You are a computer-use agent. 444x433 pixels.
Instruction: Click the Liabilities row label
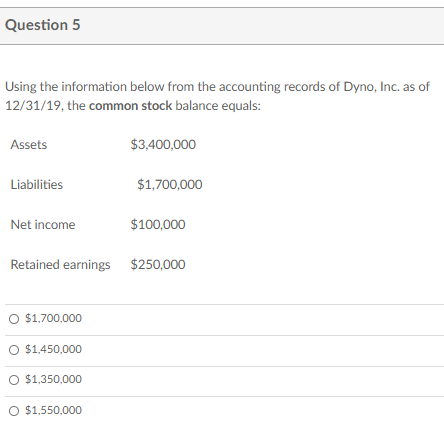coord(37,185)
